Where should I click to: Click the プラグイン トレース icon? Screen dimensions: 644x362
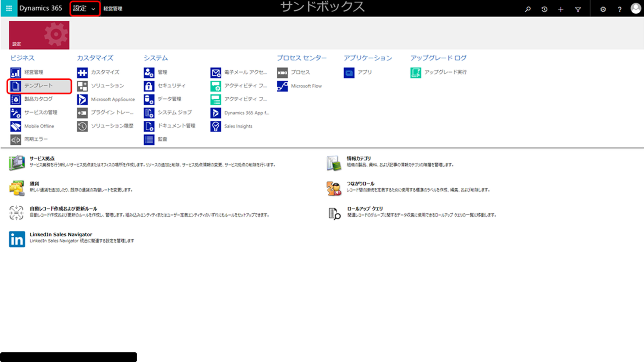pos(82,113)
